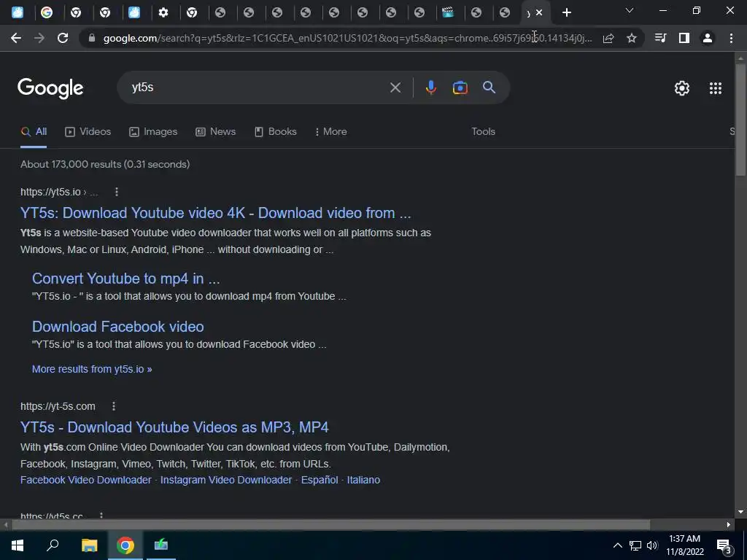
Task: Click the Google logo
Action: coord(50,88)
